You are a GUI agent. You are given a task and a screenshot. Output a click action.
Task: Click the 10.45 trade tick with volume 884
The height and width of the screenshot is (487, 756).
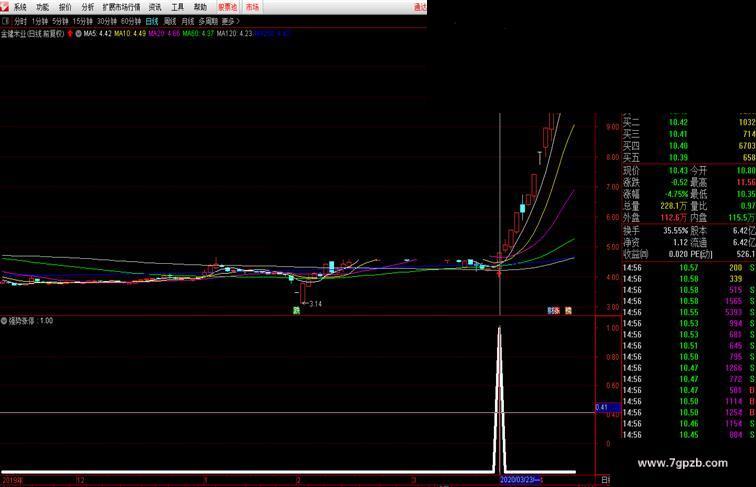(x=689, y=435)
